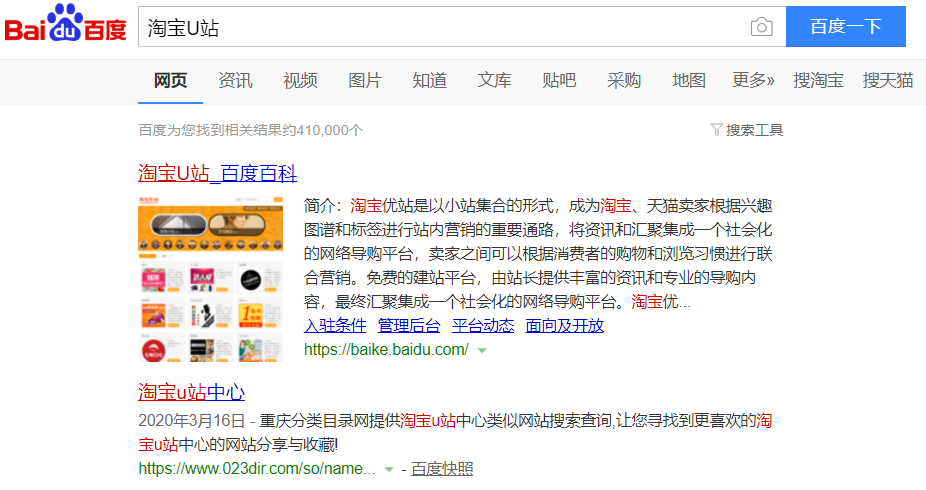Expand arrow next to baike.baidu.com URL
The height and width of the screenshot is (490, 926).
[482, 351]
